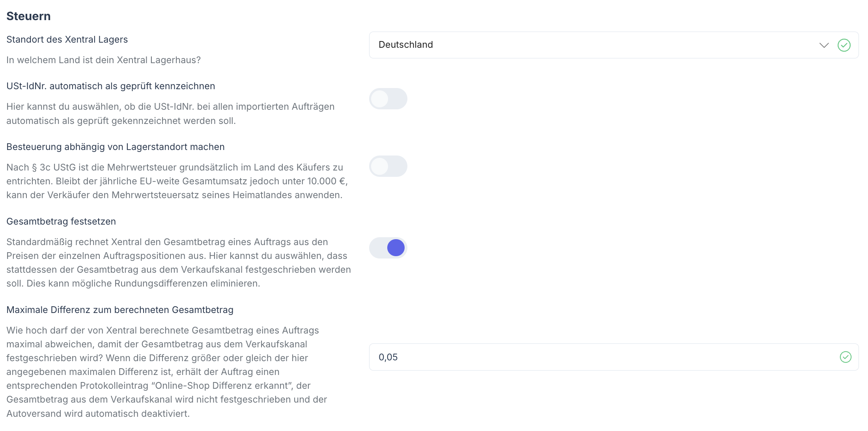This screenshot has width=868, height=431.
Task: Click the "Besteuerung abhängig von Lagerstandort machen" label
Action: coord(115,147)
